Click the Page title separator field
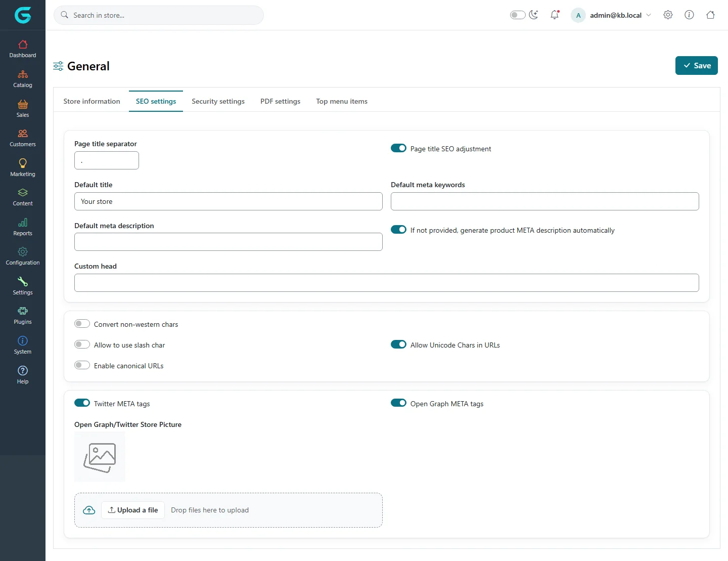Image resolution: width=728 pixels, height=561 pixels. pyautogui.click(x=107, y=160)
